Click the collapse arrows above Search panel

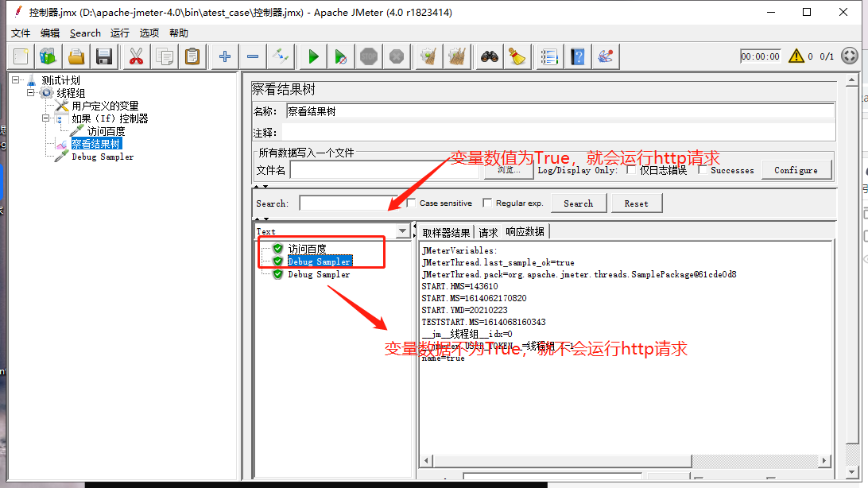click(262, 187)
